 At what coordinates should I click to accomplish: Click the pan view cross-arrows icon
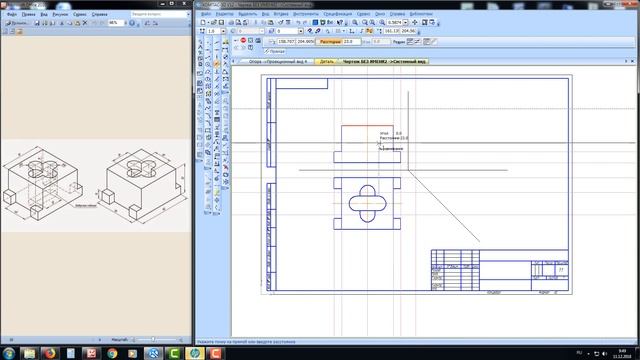tap(415, 22)
